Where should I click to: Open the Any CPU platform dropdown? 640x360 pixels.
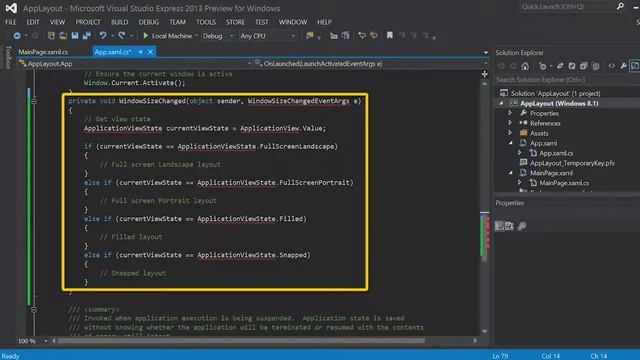[x=293, y=36]
